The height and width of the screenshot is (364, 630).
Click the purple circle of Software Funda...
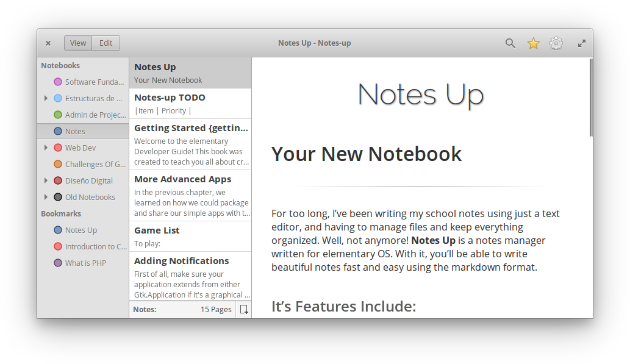pos(58,82)
